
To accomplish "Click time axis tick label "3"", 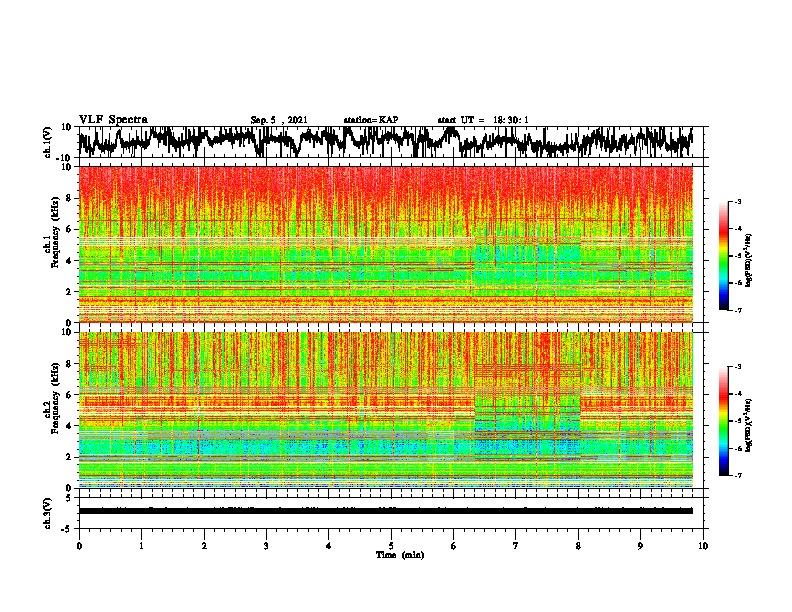I will [266, 546].
